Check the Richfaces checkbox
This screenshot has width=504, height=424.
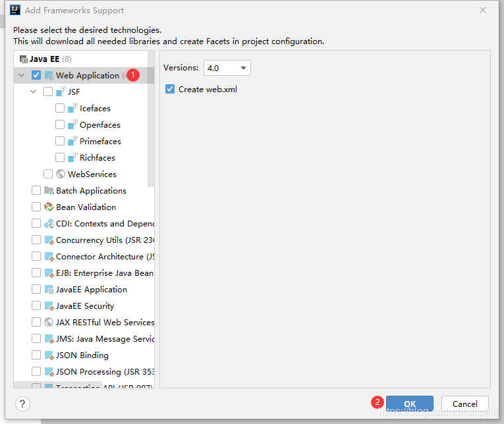point(60,157)
